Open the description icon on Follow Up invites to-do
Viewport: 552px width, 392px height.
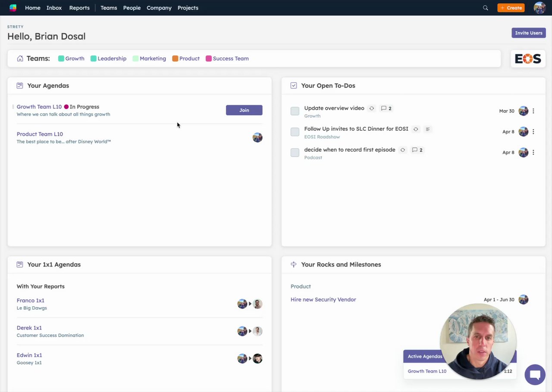(427, 129)
